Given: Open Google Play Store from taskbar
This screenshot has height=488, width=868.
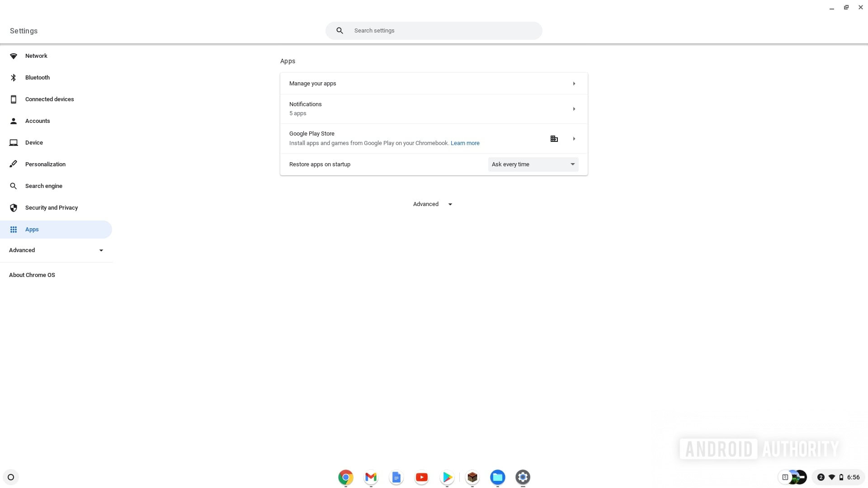Looking at the screenshot, I should coord(447,477).
